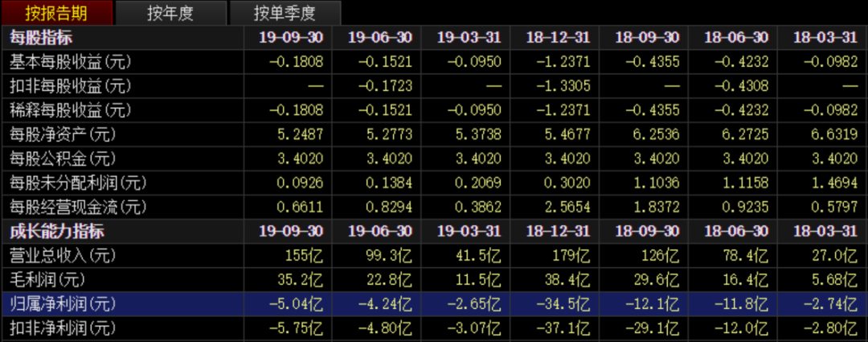Click the -34.5亿 归属净利润 value
Viewport: 868px width, 342px height.
tap(565, 304)
